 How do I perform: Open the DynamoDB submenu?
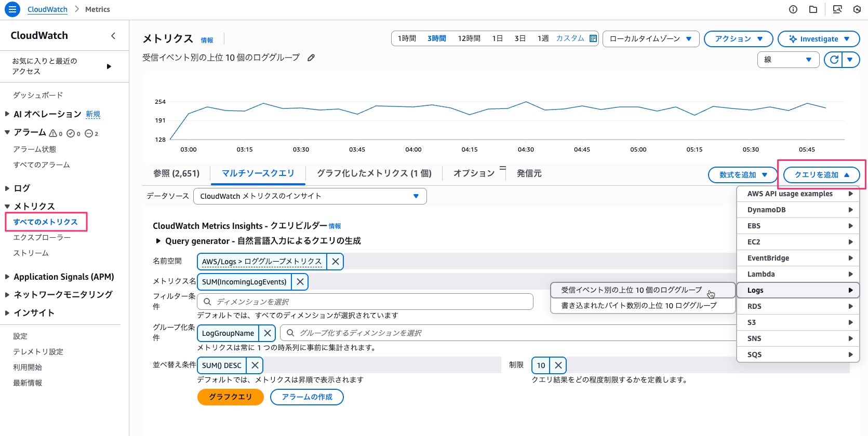click(798, 210)
